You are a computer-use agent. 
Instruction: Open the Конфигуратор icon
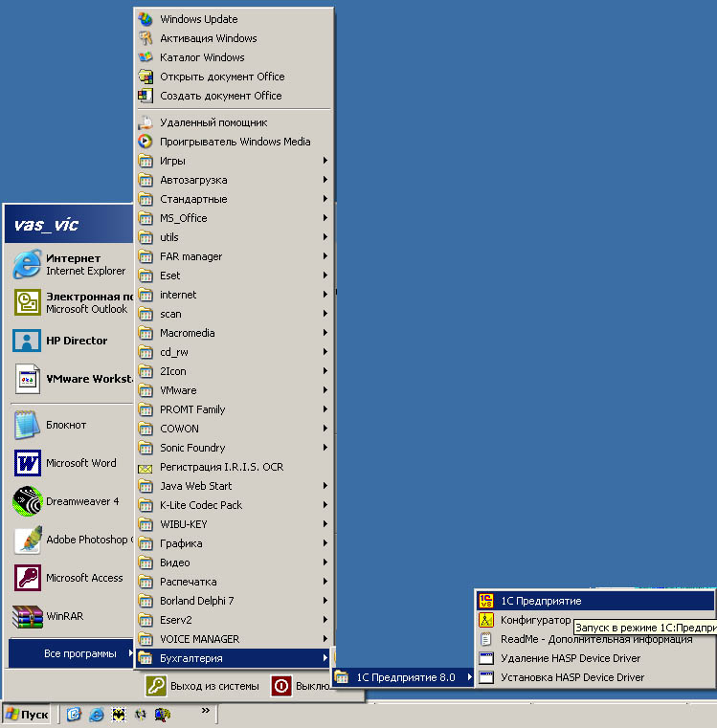tap(486, 620)
